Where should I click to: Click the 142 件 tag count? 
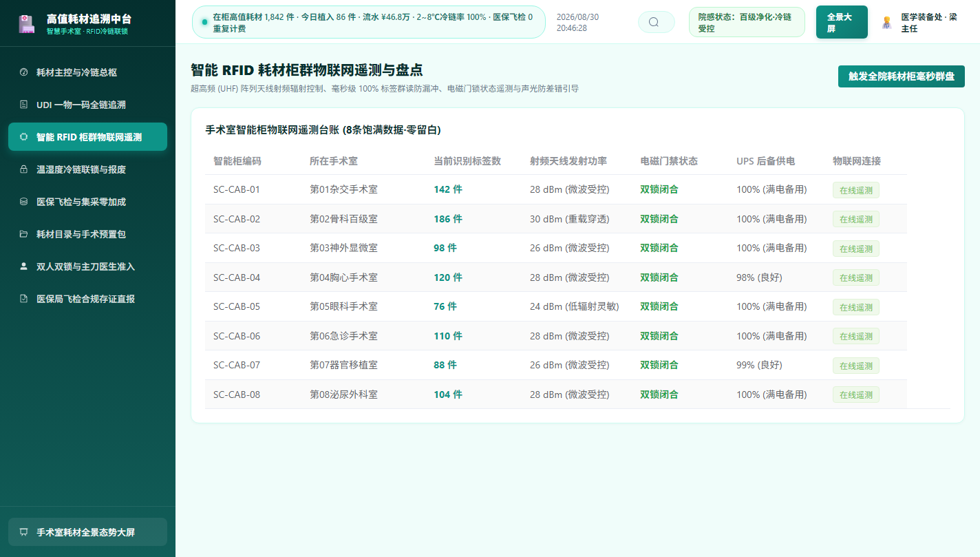(448, 189)
